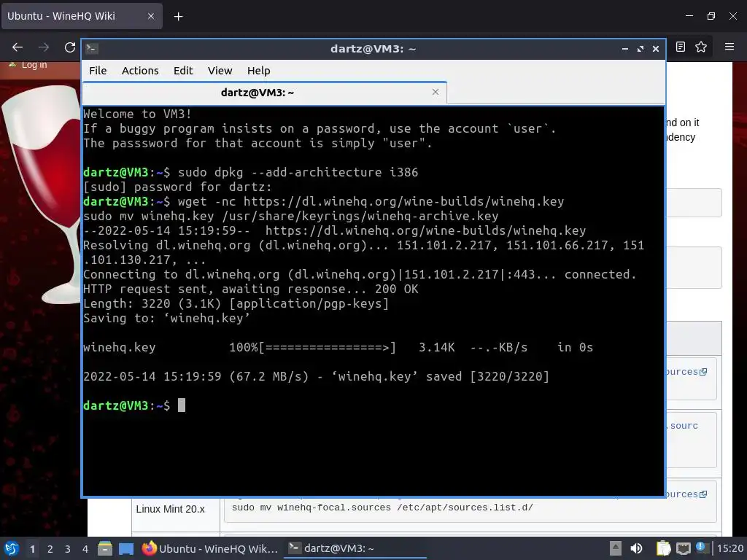Viewport: 747px width, 560px height.
Task: Open the terminal Help menu
Action: tap(259, 71)
